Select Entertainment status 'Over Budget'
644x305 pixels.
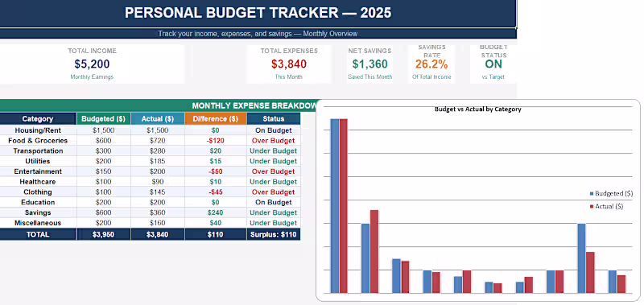pyautogui.click(x=274, y=171)
